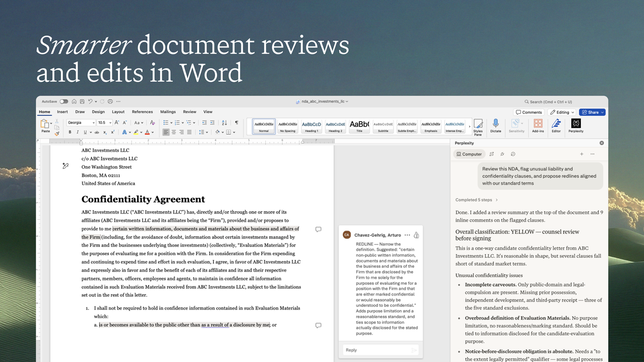Open the Georgia font name dropdown
Image resolution: width=644 pixels, height=362 pixels.
pos(93,123)
